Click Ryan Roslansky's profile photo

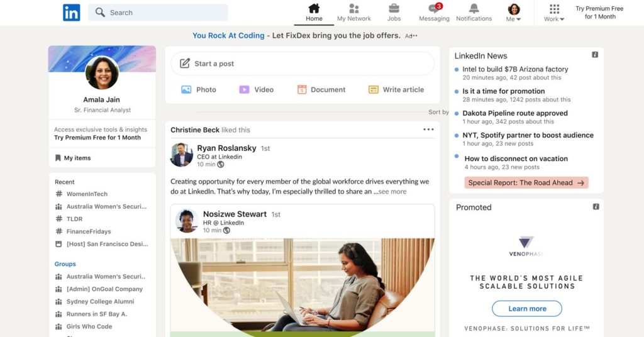(x=182, y=155)
